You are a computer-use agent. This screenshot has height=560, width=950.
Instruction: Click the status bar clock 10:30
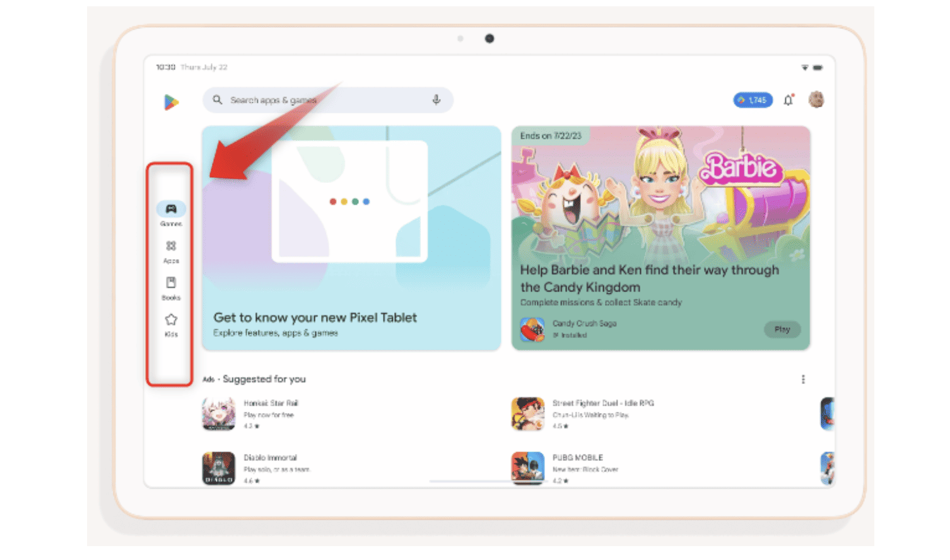coord(165,67)
